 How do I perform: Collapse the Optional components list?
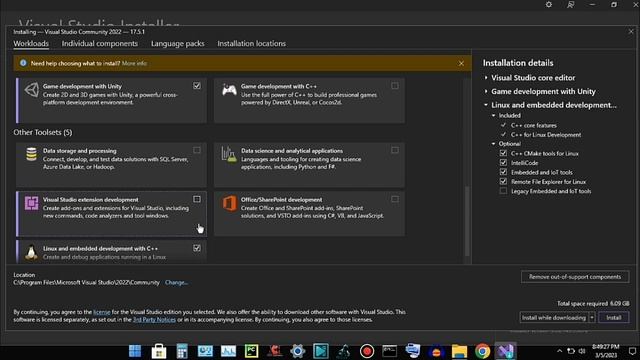click(493, 144)
